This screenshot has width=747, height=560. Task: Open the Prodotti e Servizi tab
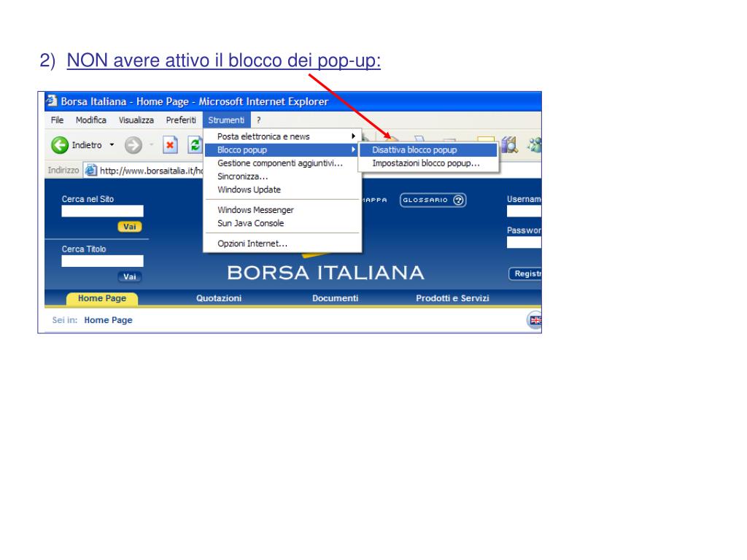point(452,298)
